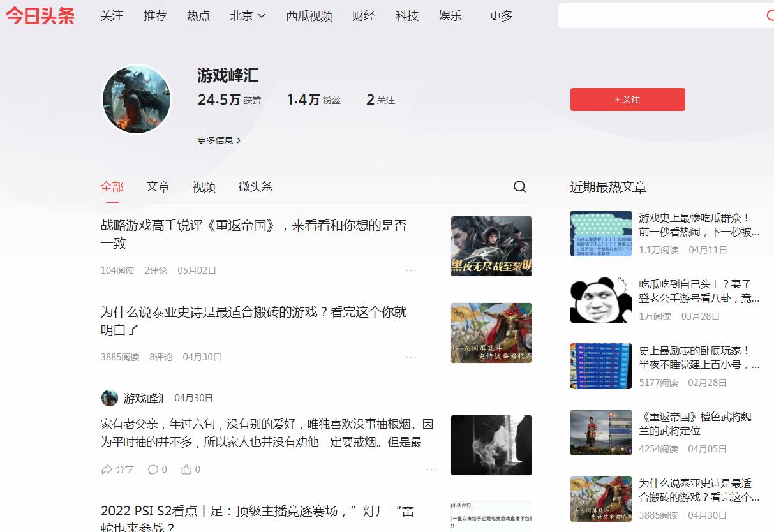Like the 家有老父亲 micro-post
The width and height of the screenshot is (774, 532).
coord(191,469)
